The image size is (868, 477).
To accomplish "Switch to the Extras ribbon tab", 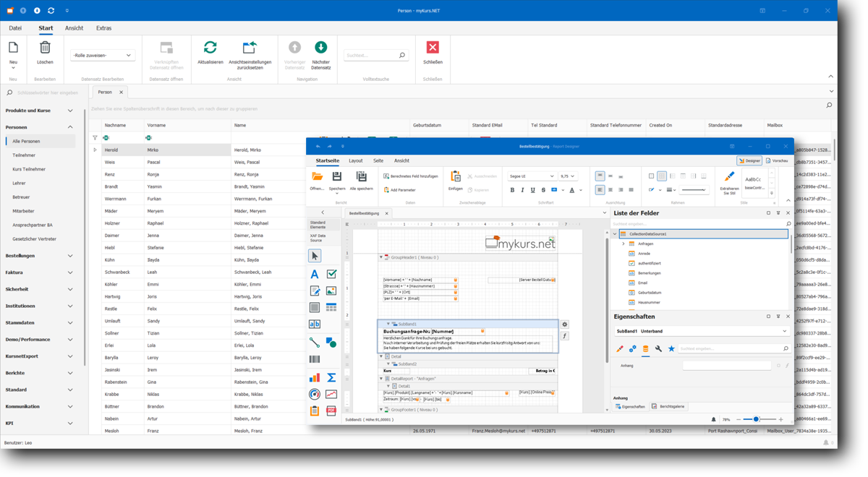I will click(x=103, y=28).
